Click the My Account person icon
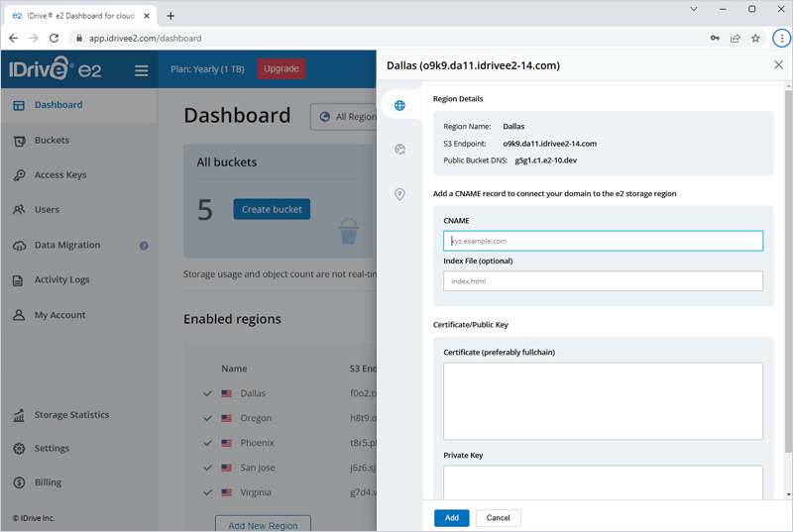This screenshot has width=793, height=532. [19, 315]
